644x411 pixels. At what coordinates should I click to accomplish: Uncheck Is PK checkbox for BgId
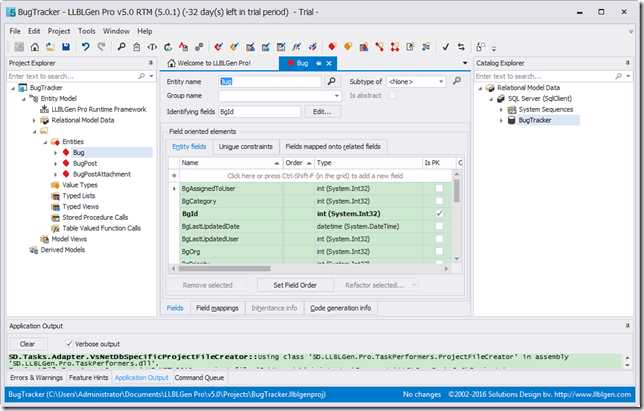(439, 214)
